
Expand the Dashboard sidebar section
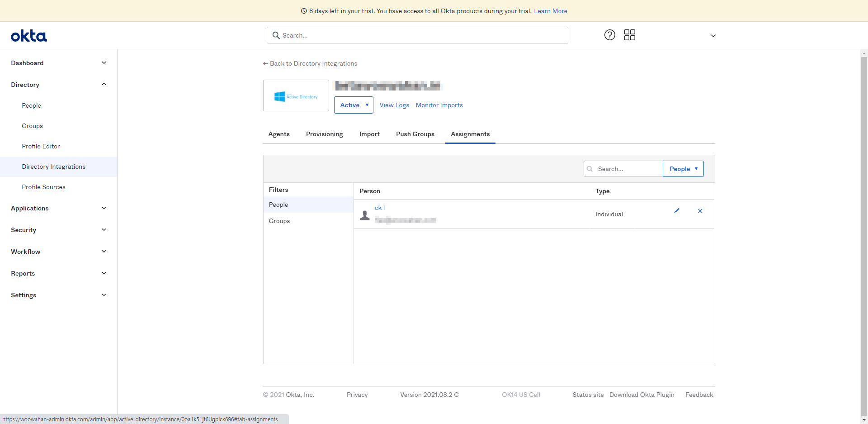(59, 63)
